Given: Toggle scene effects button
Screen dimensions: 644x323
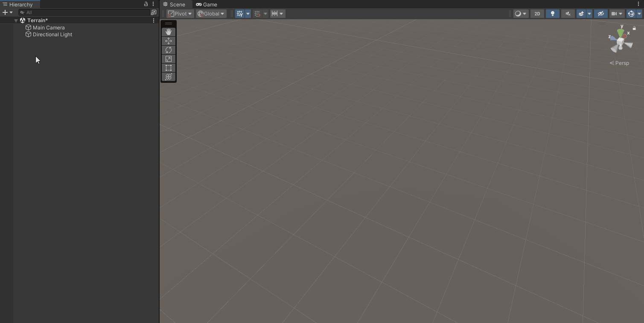Looking at the screenshot, I should coord(581,14).
